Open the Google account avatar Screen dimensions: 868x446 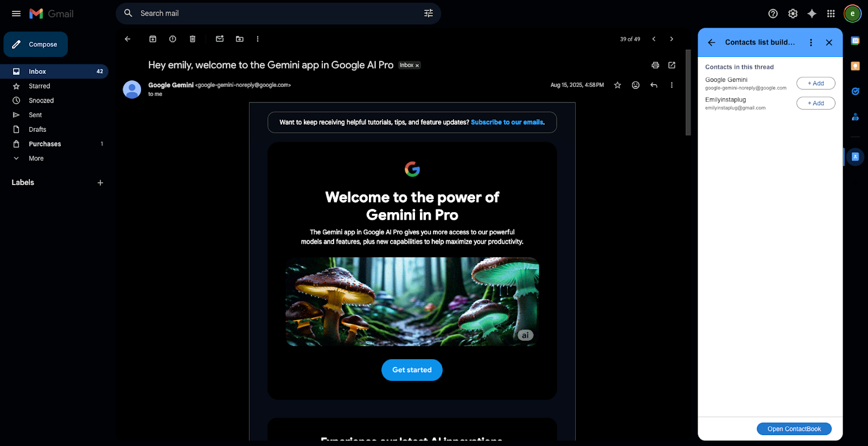852,14
